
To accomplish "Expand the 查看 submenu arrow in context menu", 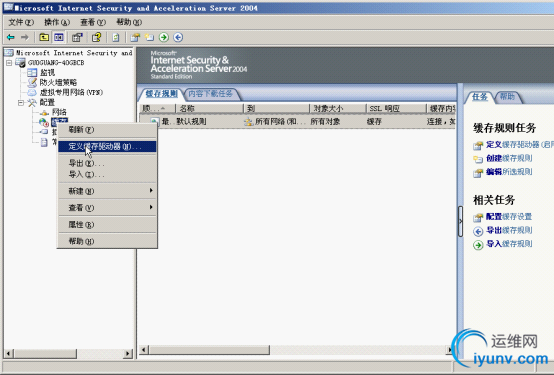I will click(151, 207).
